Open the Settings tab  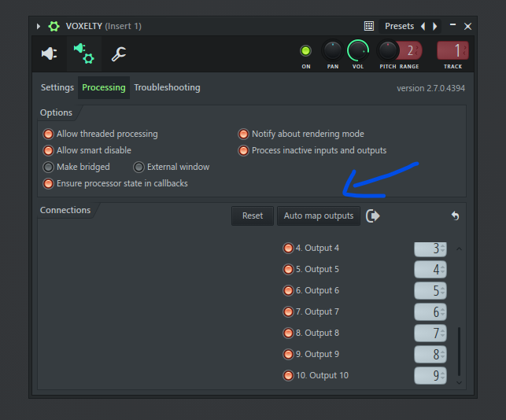57,87
